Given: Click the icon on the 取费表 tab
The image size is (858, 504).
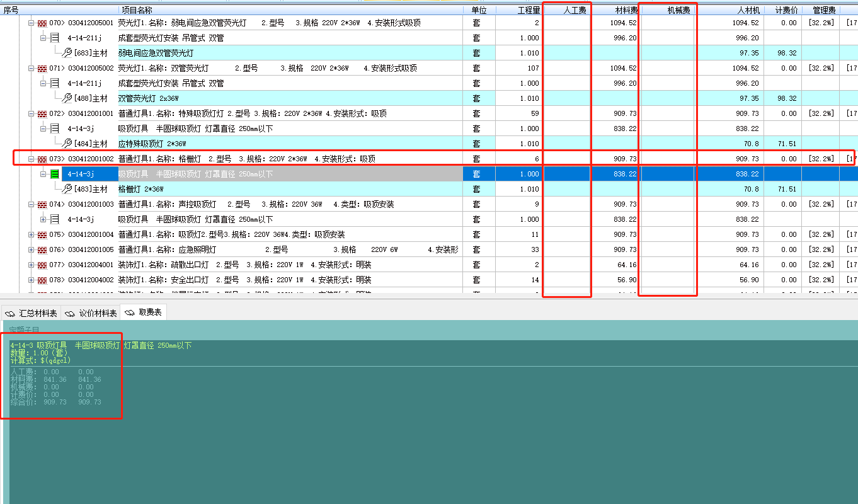Looking at the screenshot, I should click(130, 313).
